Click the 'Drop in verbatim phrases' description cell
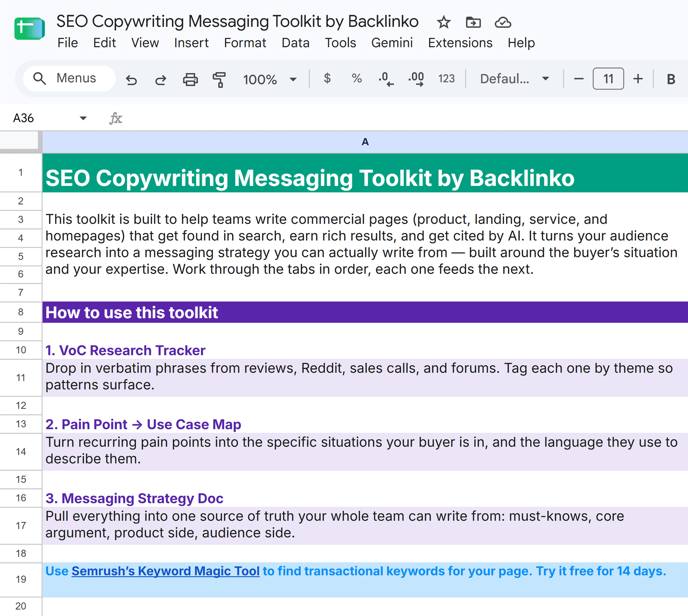The width and height of the screenshot is (688, 616). 365,378
